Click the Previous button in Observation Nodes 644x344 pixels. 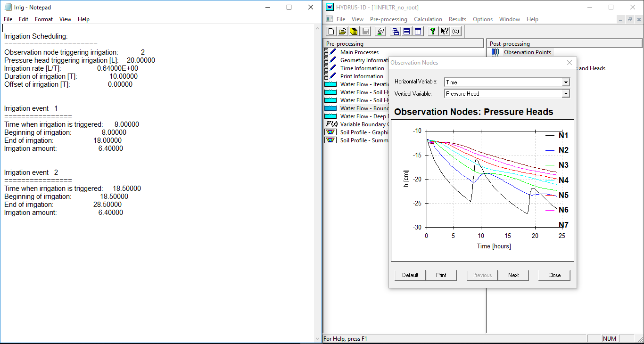pos(482,275)
